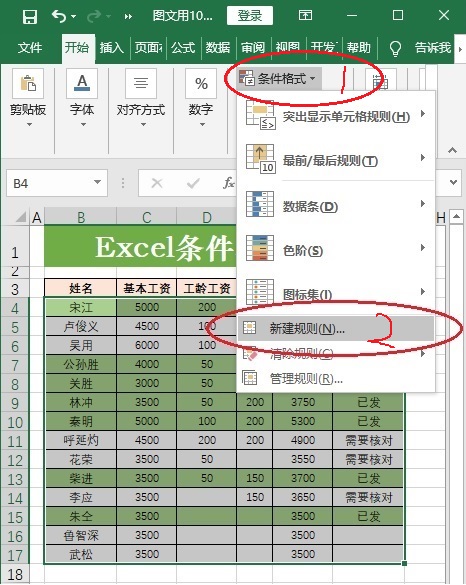Open the 剪贴板 clipboard group
The image size is (466, 585).
click(28, 98)
